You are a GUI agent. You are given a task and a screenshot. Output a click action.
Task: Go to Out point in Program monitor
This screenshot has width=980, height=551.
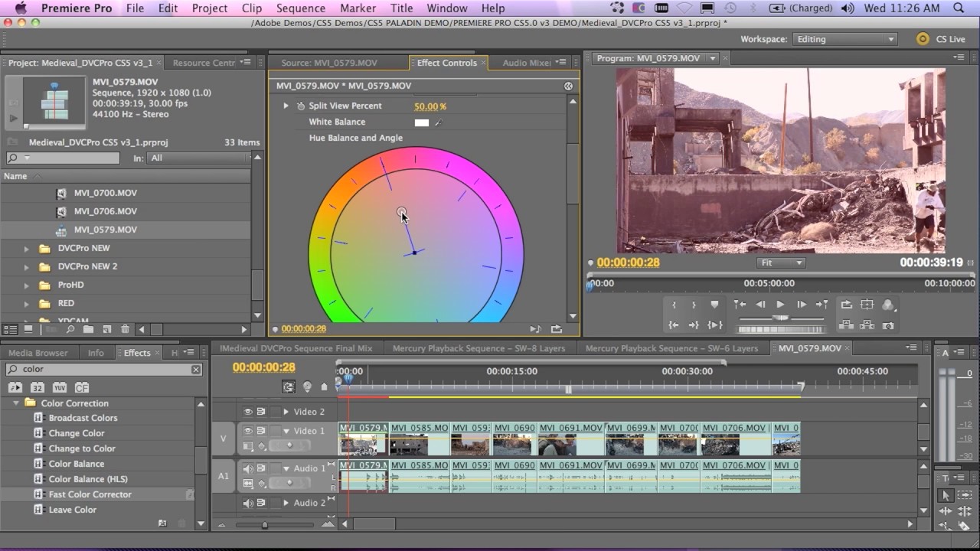[x=694, y=325]
